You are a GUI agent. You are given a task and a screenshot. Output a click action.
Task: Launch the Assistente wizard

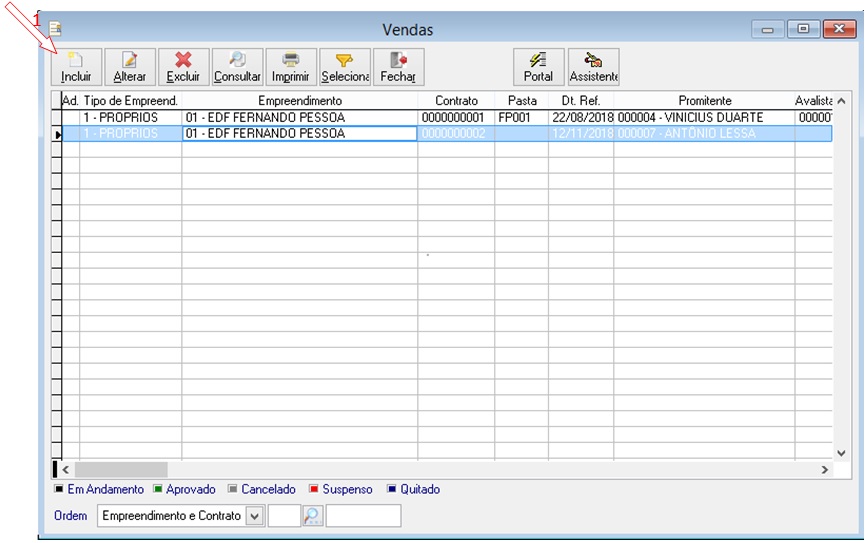[594, 67]
